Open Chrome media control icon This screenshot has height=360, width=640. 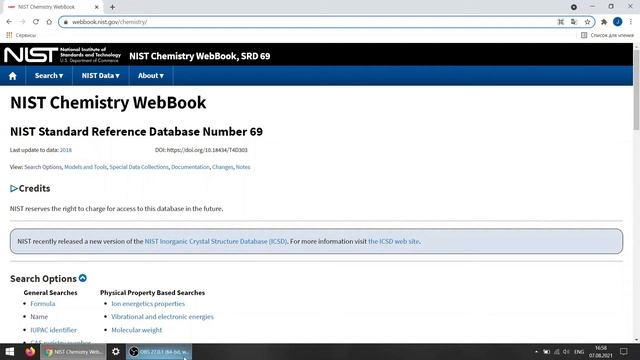click(x=573, y=7)
